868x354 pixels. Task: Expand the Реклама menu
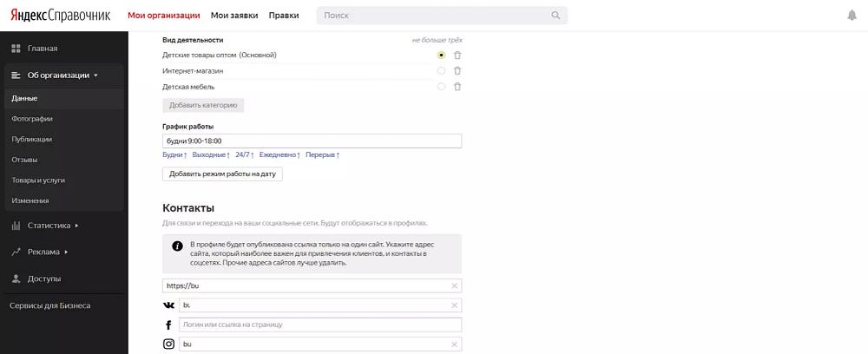(40, 252)
